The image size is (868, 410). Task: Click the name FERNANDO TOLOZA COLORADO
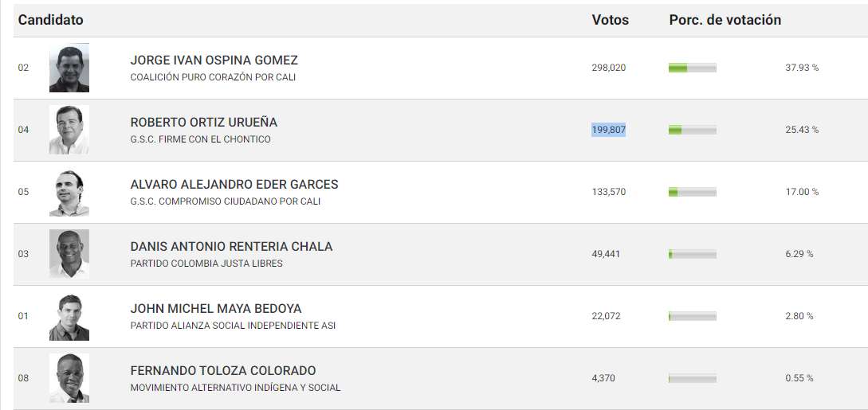[x=222, y=371]
